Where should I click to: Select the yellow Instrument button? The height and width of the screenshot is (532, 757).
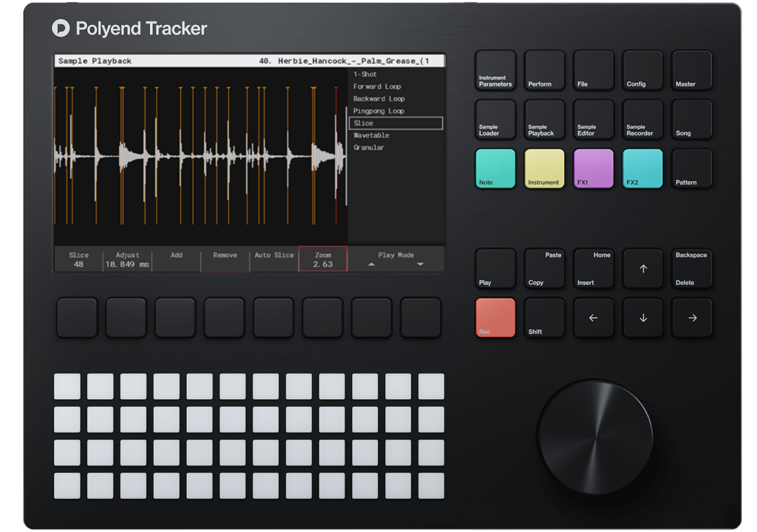tap(544, 168)
